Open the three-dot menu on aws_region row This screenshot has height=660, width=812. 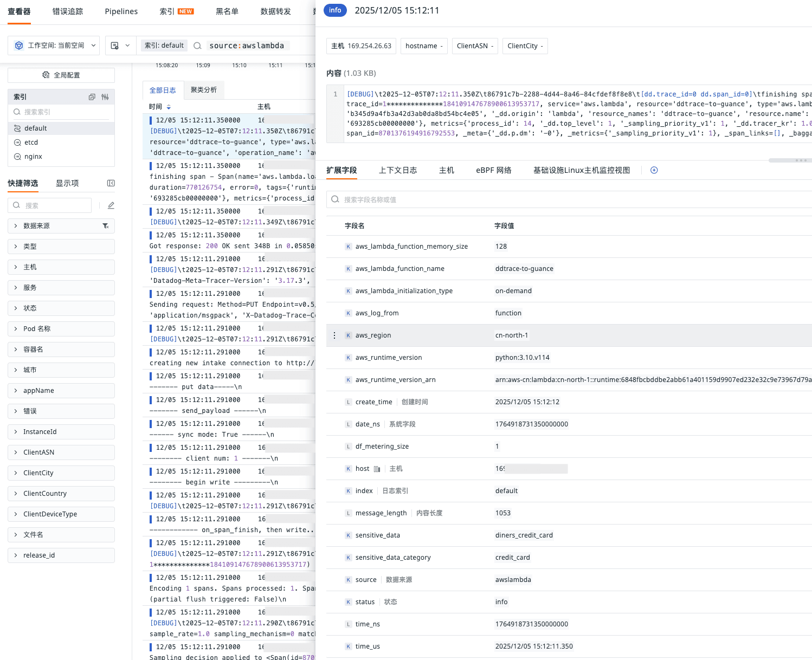(x=334, y=335)
